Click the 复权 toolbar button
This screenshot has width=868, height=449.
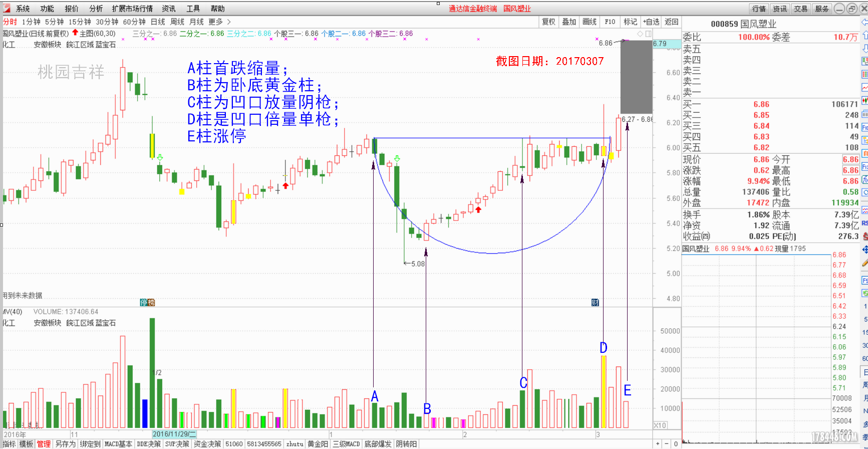tap(549, 22)
